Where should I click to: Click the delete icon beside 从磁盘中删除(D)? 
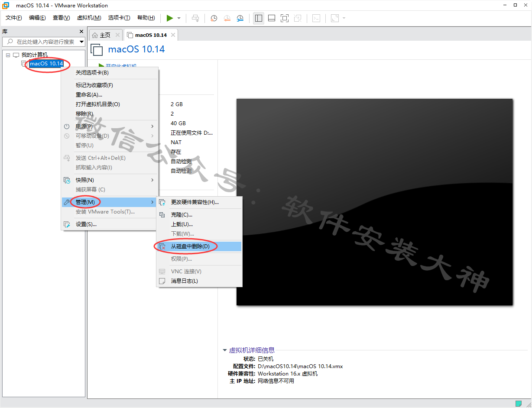[x=162, y=246]
